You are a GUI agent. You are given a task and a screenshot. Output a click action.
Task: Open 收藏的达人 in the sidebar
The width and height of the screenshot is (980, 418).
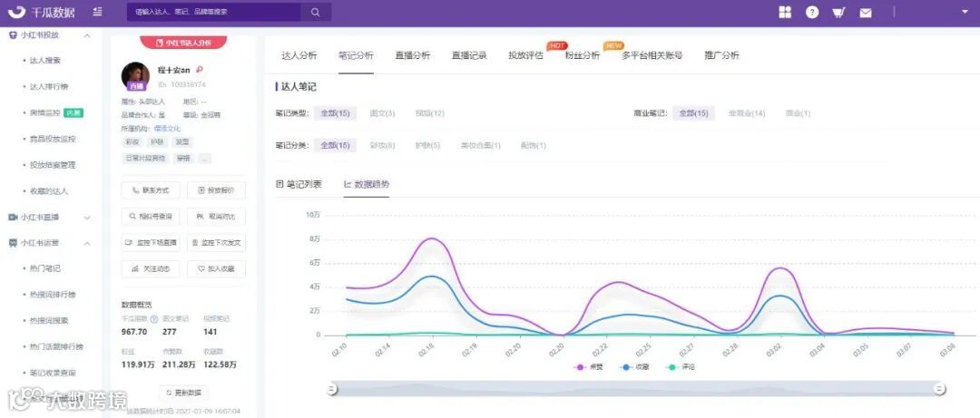(x=49, y=191)
